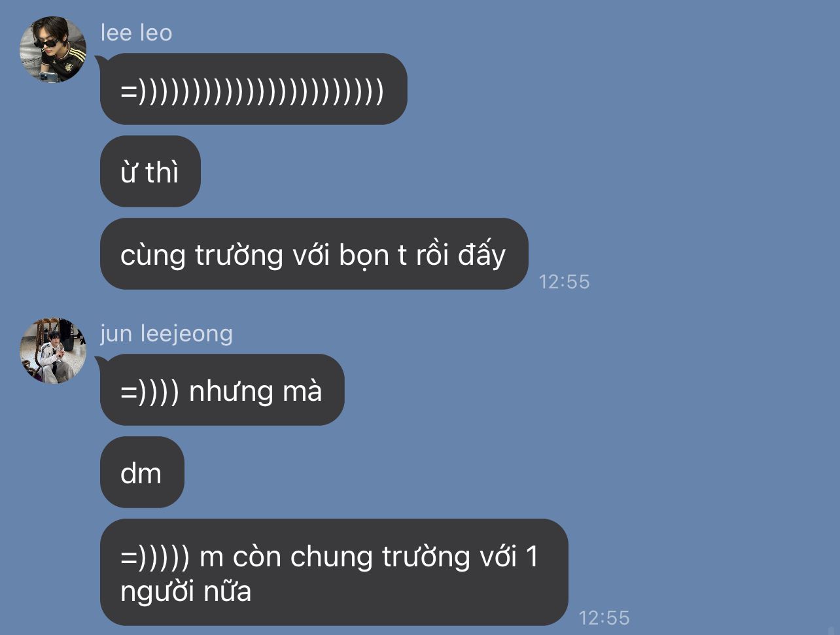
Task: Click the 12:55 timestamp after jun leejeong's messages
Action: click(604, 618)
